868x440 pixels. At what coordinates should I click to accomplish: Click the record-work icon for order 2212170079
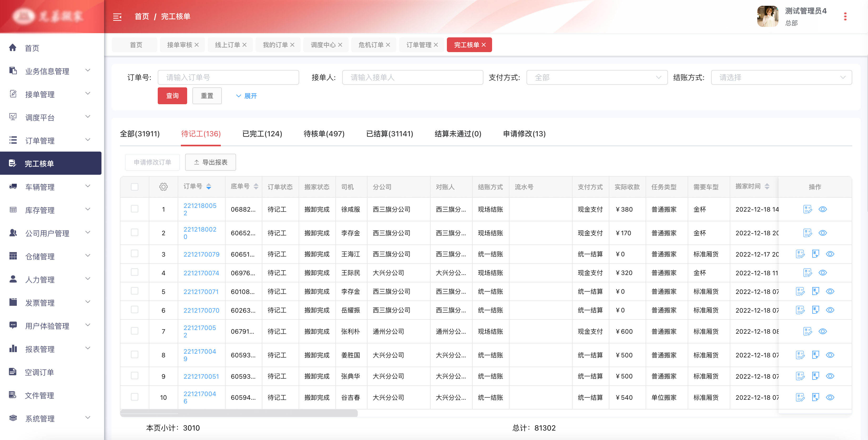click(800, 254)
